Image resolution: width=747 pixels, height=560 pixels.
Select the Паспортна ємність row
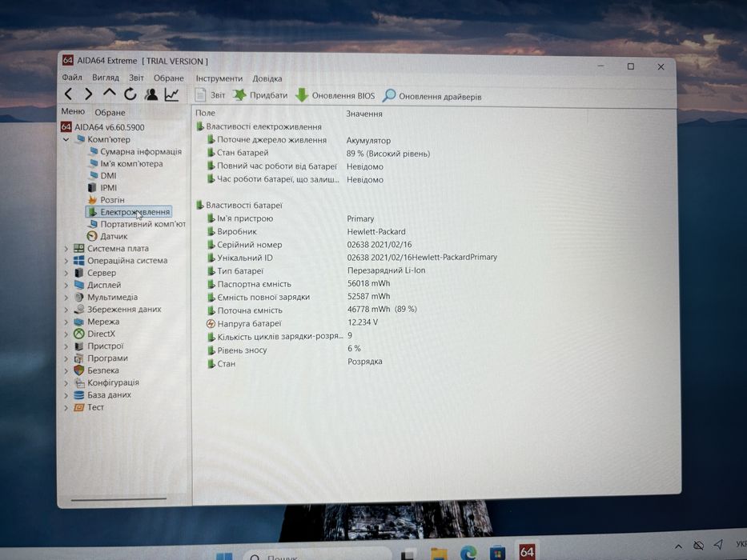(x=299, y=284)
